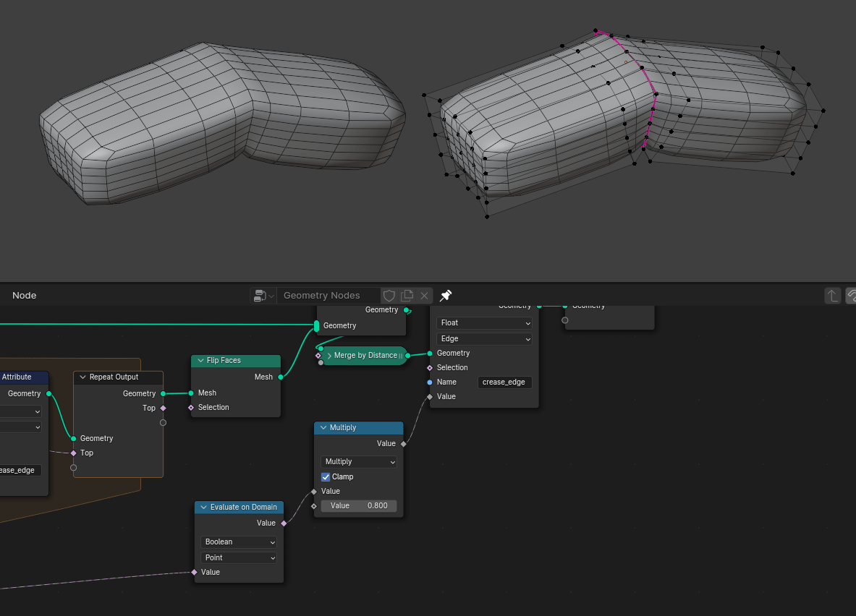Open the Boolean dropdown on Evaluate on Domain
This screenshot has height=616, width=856.
(x=239, y=542)
